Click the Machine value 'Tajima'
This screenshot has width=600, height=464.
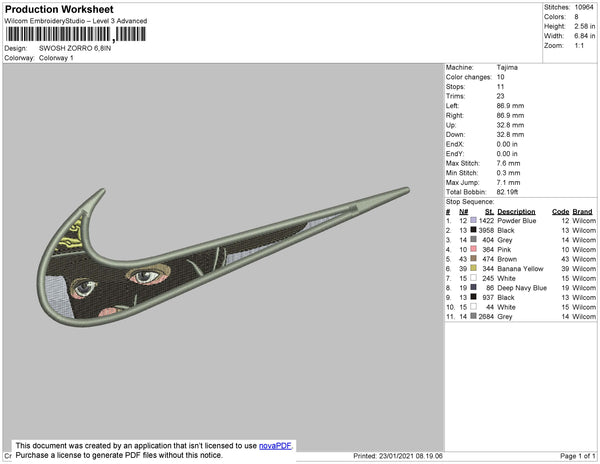tap(507, 67)
